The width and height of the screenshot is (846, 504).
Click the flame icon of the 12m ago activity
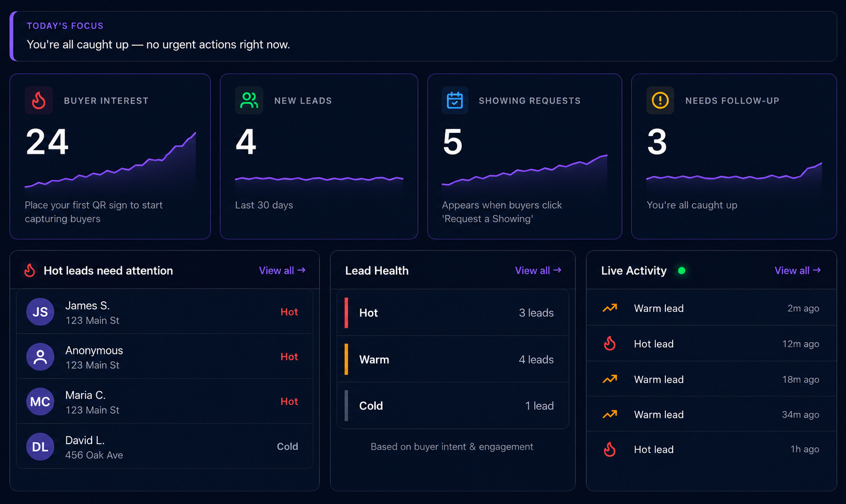610,344
